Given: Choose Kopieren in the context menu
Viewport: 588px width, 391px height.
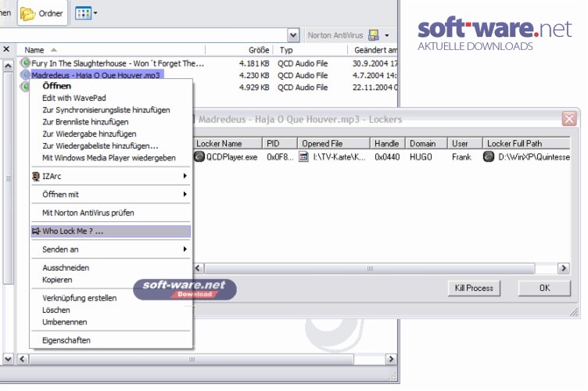Looking at the screenshot, I should tap(111, 280).
